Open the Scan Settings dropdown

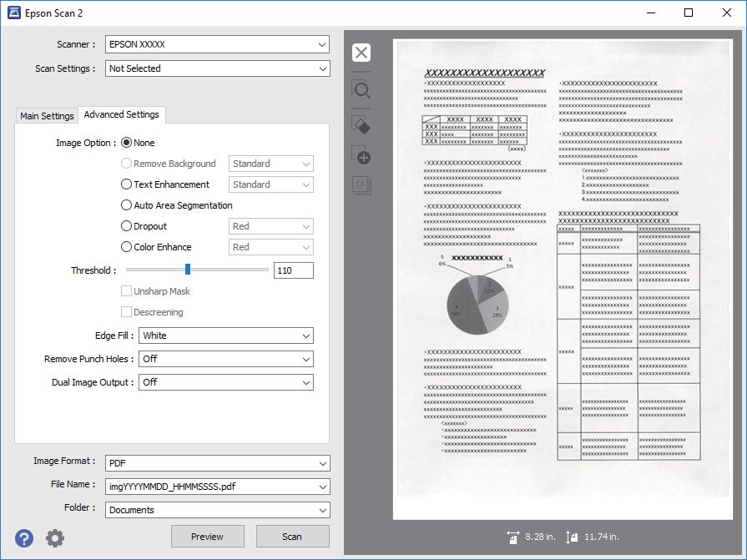[x=217, y=68]
